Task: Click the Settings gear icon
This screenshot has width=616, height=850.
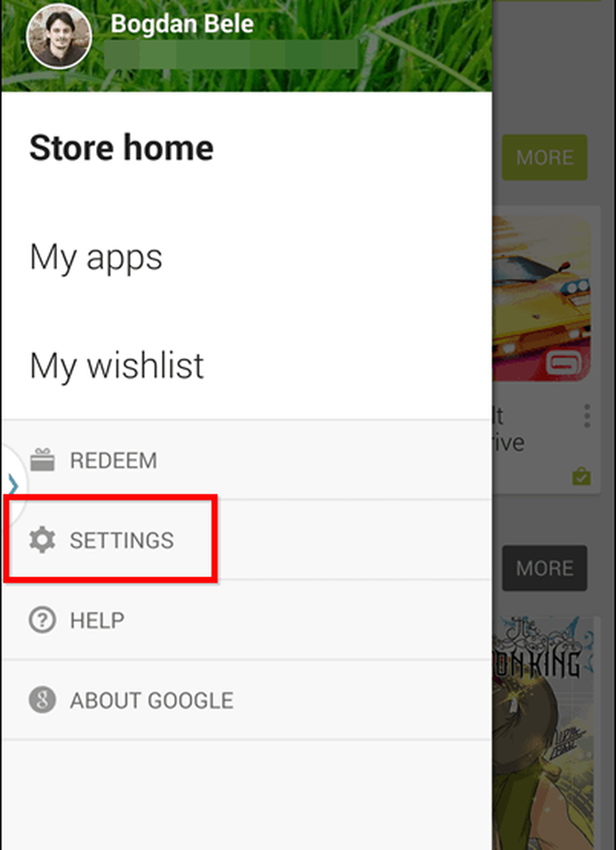Action: [x=42, y=540]
